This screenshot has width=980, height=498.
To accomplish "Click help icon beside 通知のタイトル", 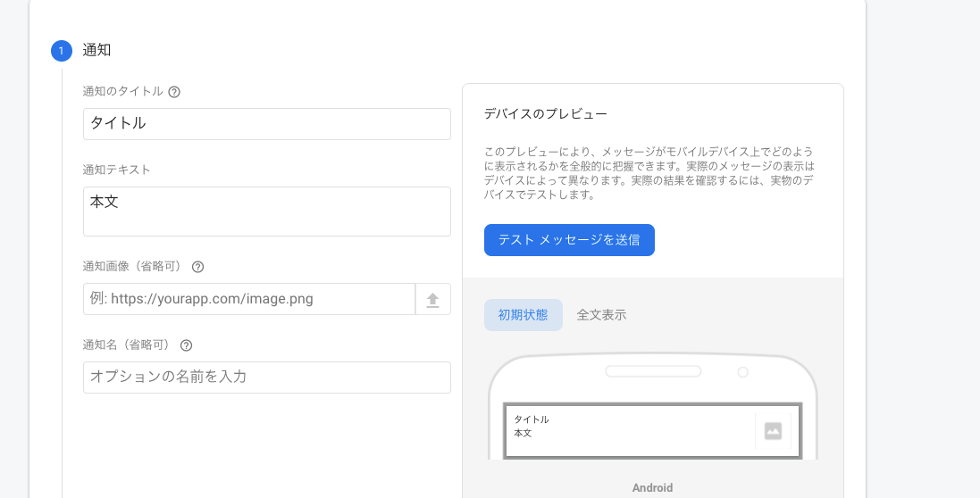I will click(174, 92).
